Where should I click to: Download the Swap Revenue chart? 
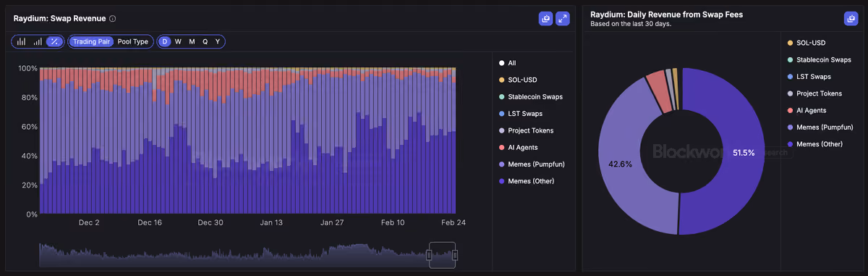(545, 19)
